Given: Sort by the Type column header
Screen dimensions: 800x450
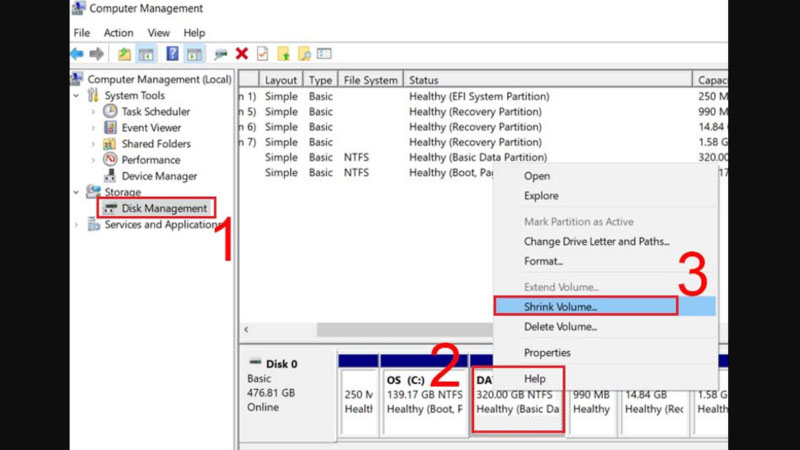Looking at the screenshot, I should [x=320, y=80].
